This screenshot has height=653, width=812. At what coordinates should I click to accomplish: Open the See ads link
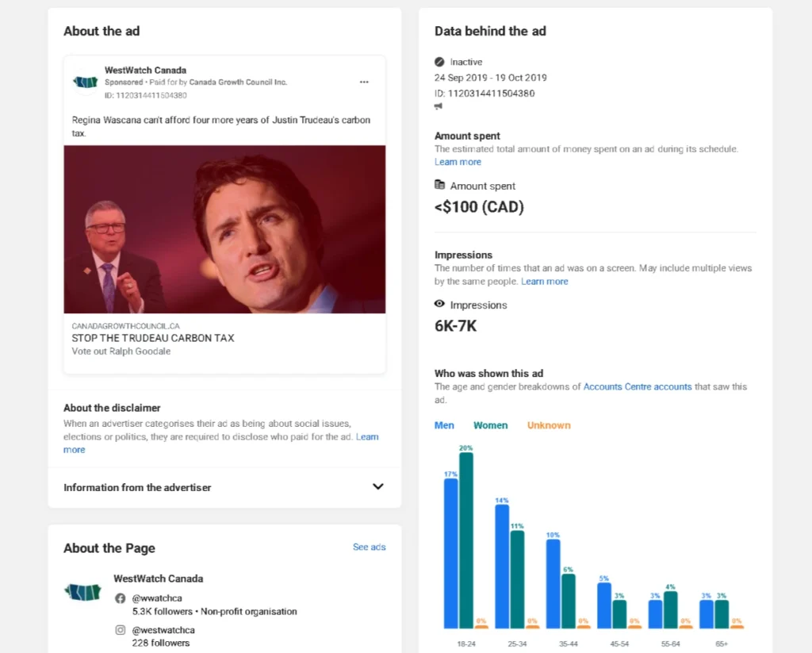[x=369, y=547]
